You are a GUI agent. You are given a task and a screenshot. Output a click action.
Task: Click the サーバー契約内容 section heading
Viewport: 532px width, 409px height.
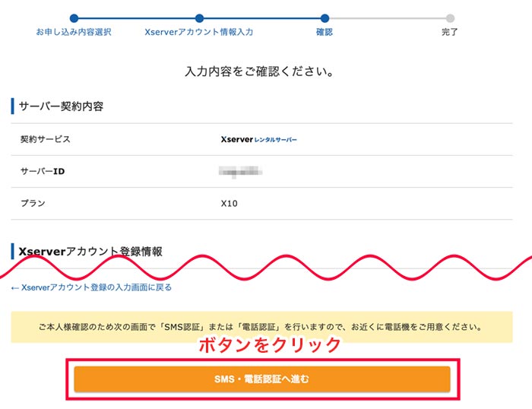click(61, 106)
